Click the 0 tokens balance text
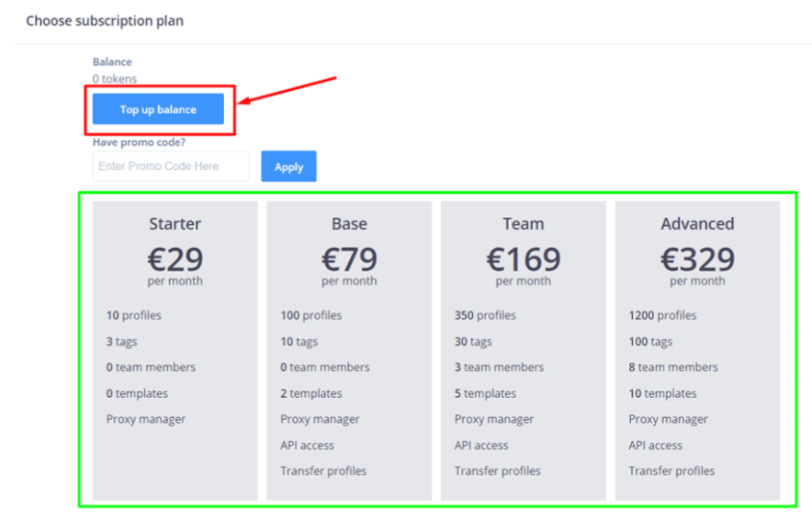 pos(115,79)
